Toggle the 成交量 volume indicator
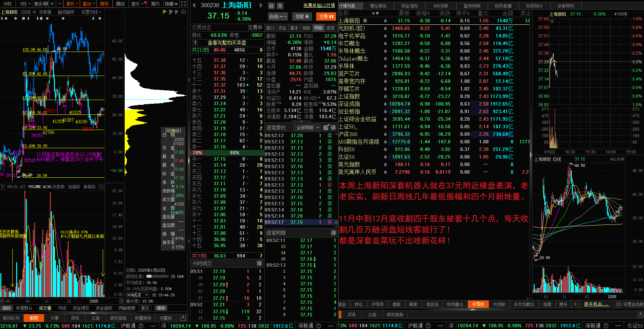Viewport: 644px width, 329px height. click(x=45, y=308)
